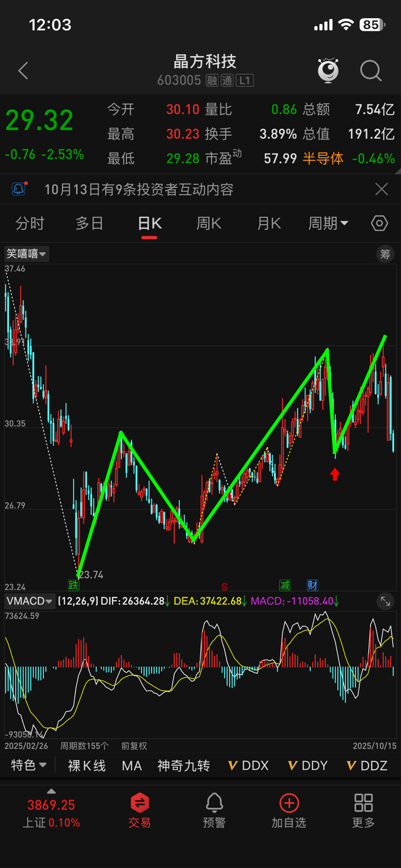The height and width of the screenshot is (868, 401).
Task: Select the DDX indicator
Action: tap(249, 766)
